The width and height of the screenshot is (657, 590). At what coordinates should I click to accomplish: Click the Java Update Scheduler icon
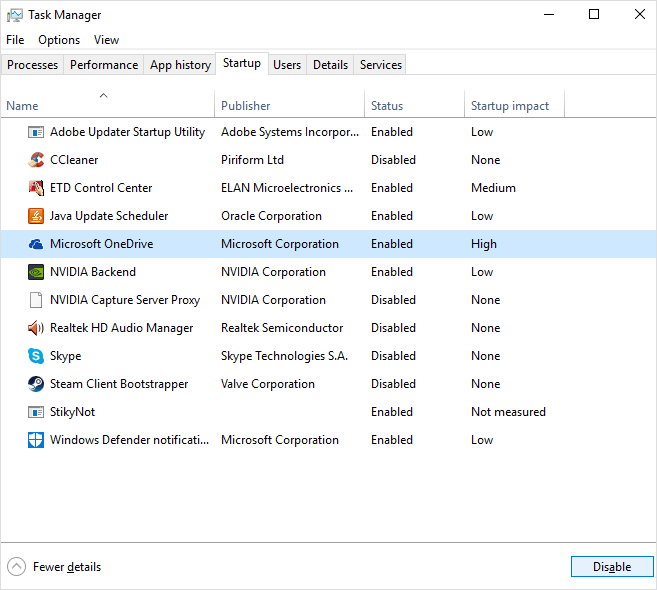36,216
